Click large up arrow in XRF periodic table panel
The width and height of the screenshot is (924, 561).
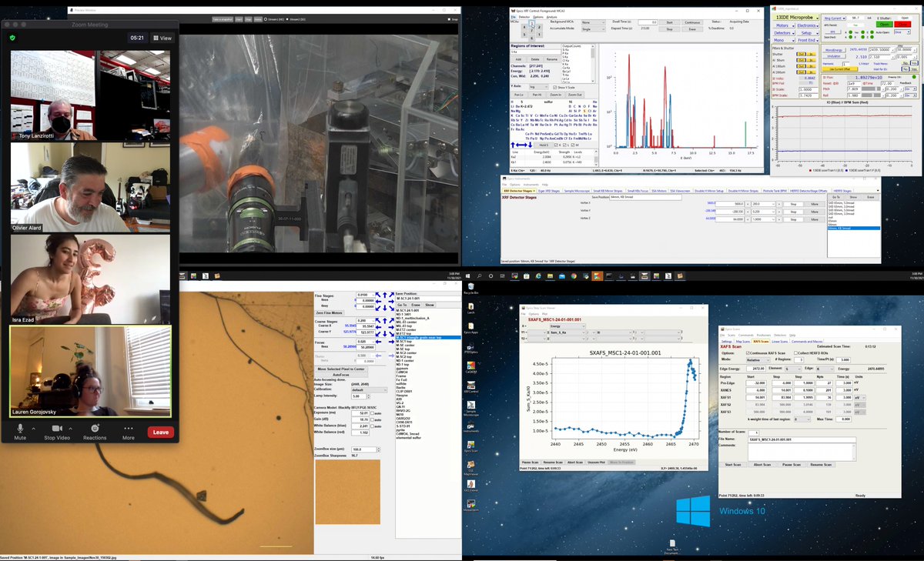[513, 145]
